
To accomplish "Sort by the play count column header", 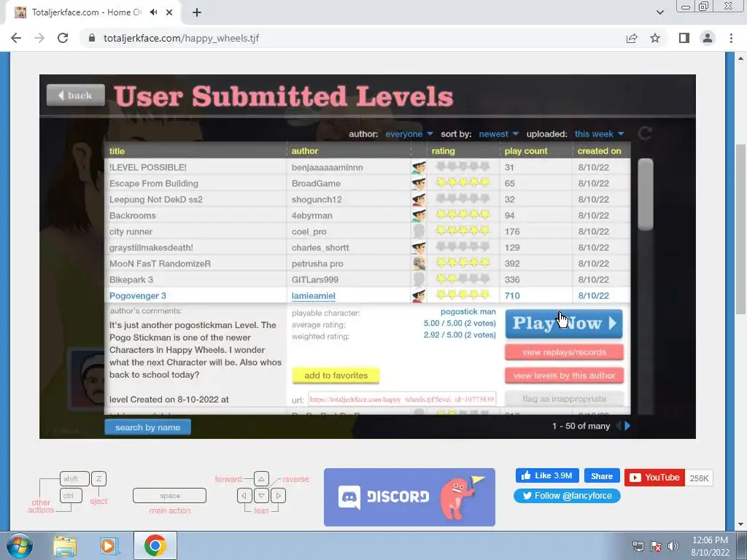I will coord(526,151).
